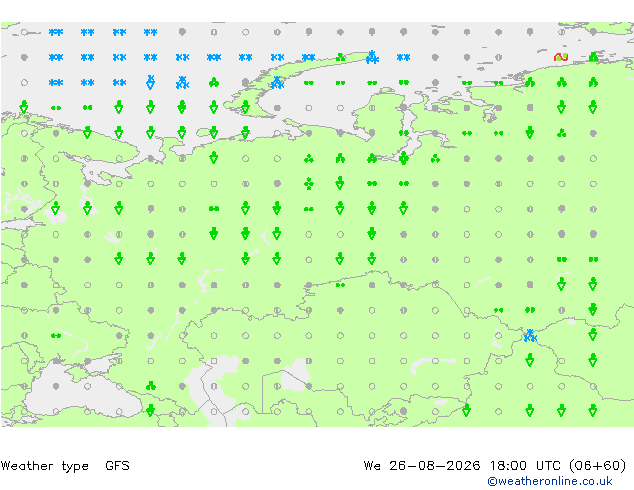Click the red thunderstorm symbol on the map

point(561,57)
